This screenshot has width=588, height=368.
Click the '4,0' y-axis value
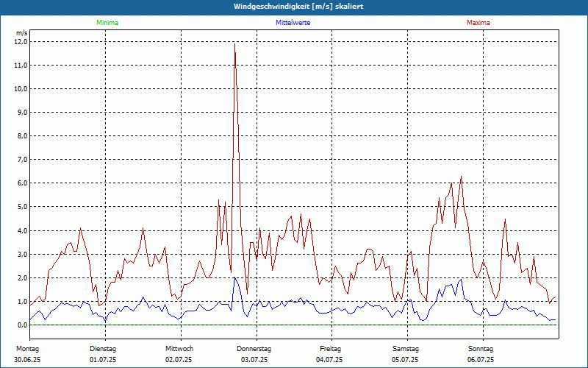23,230
